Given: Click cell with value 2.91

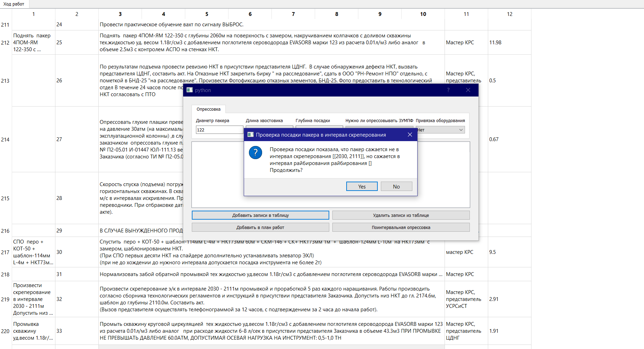Looking at the screenshot, I should click(x=510, y=299).
